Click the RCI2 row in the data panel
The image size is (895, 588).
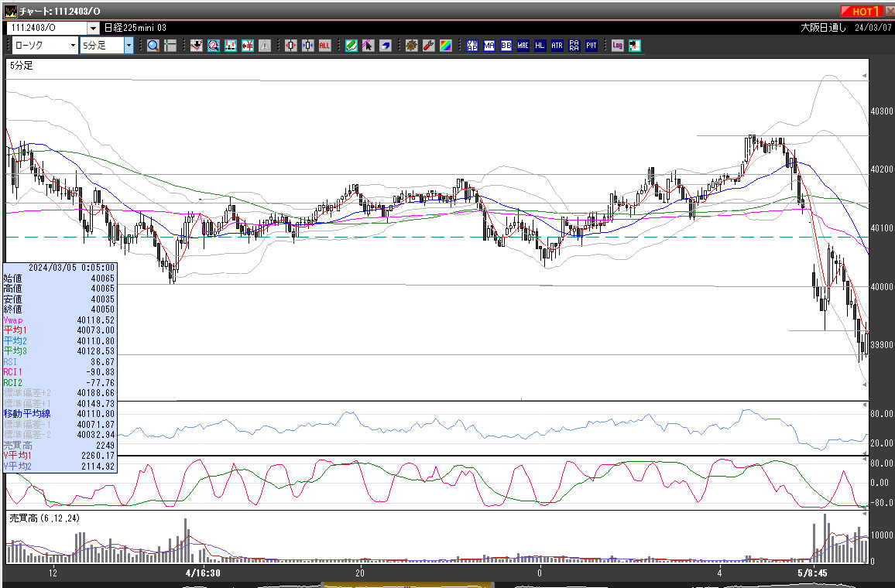(x=60, y=383)
